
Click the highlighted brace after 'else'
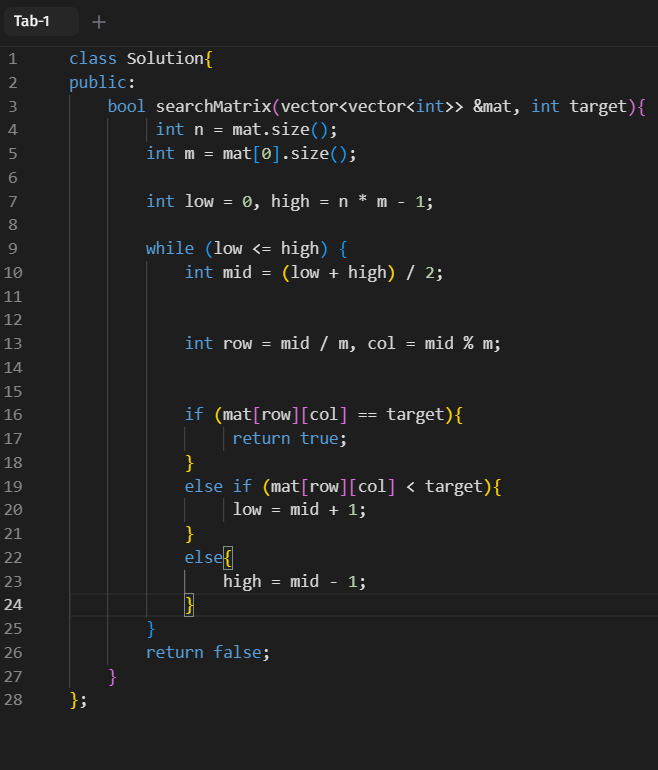228,558
